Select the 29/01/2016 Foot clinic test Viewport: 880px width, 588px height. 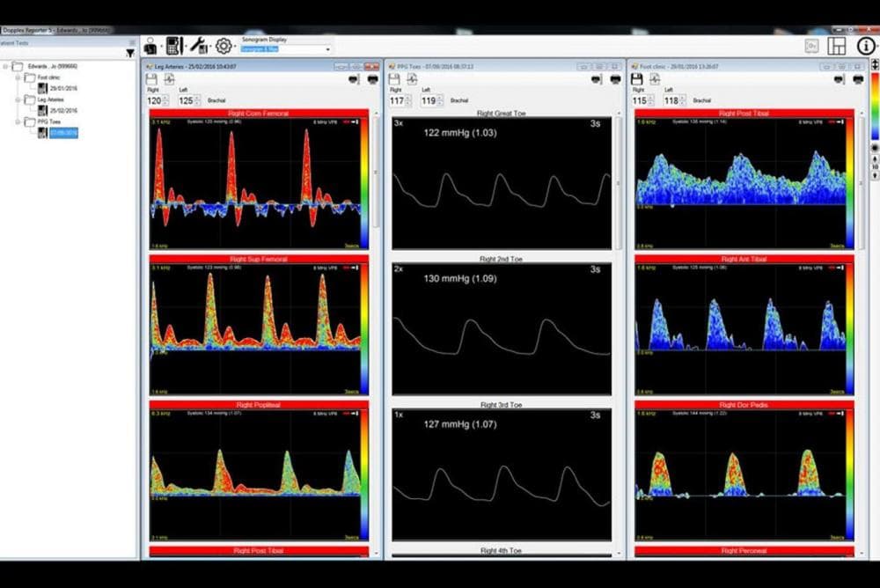coord(62,88)
